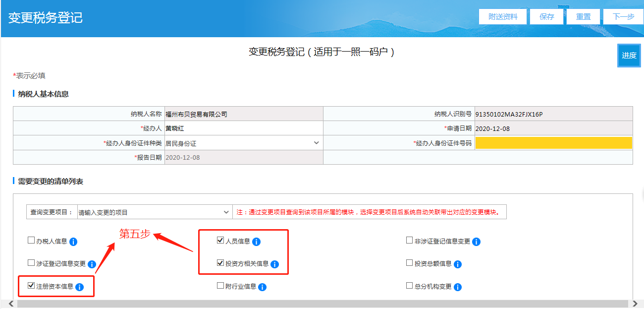Click info icon beside 人员信息
Image resolution: width=644 pixels, height=309 pixels.
tap(256, 242)
